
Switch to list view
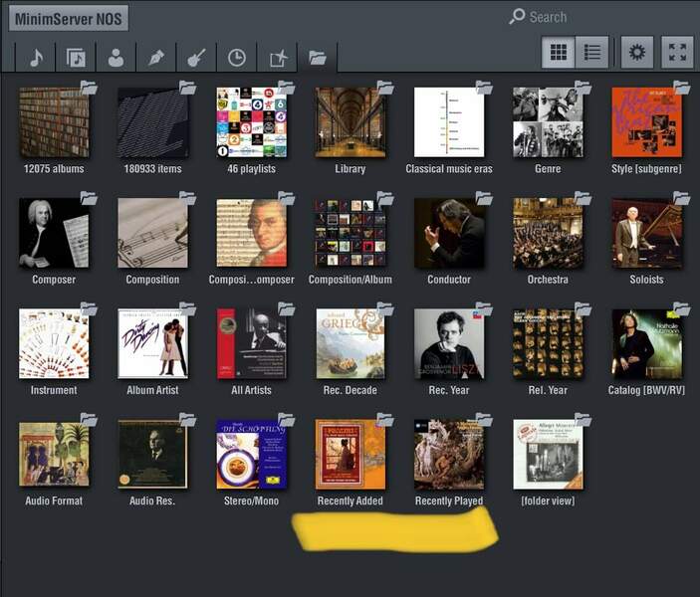[x=592, y=53]
